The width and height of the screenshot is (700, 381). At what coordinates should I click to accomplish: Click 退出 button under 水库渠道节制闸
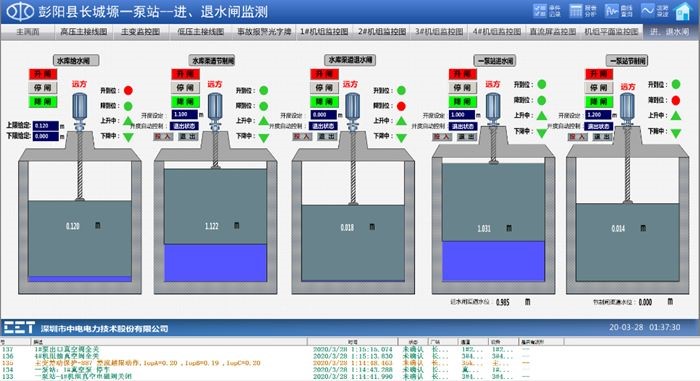click(188, 137)
